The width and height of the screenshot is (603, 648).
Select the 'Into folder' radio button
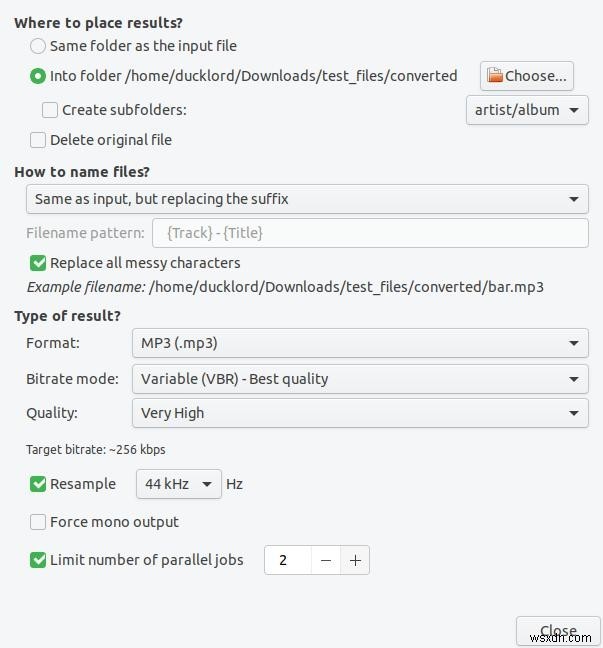click(38, 76)
